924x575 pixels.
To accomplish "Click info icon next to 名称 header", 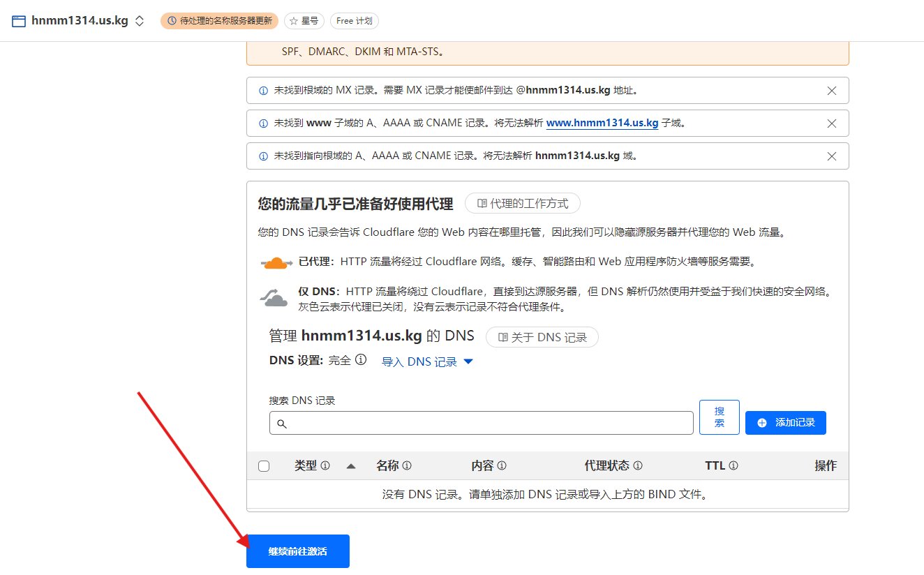I will 407,466.
